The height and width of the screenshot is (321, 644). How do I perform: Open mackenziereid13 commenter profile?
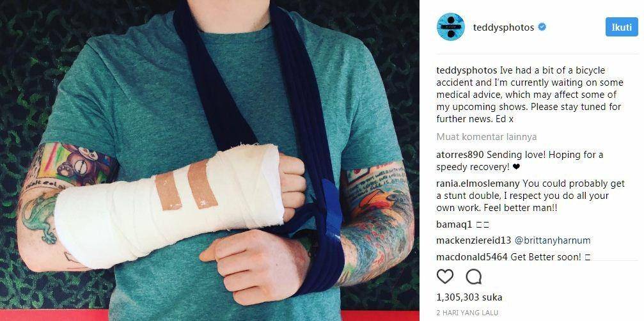tap(473, 240)
